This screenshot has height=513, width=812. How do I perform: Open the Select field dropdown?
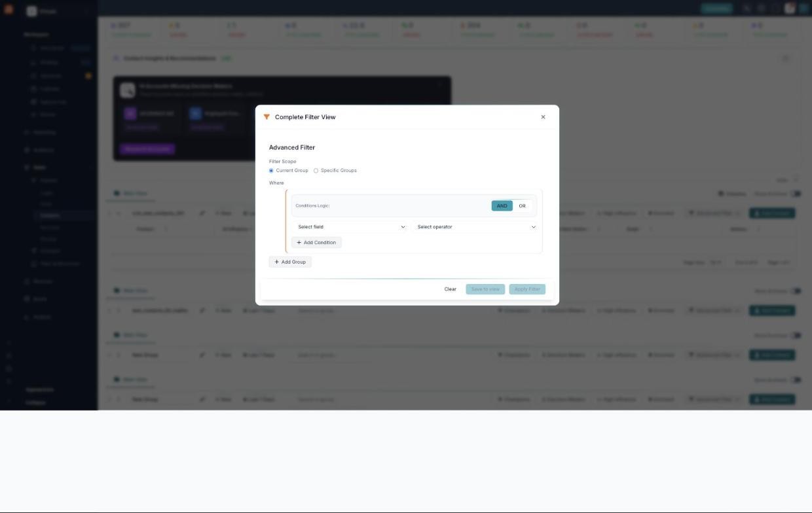coord(351,227)
